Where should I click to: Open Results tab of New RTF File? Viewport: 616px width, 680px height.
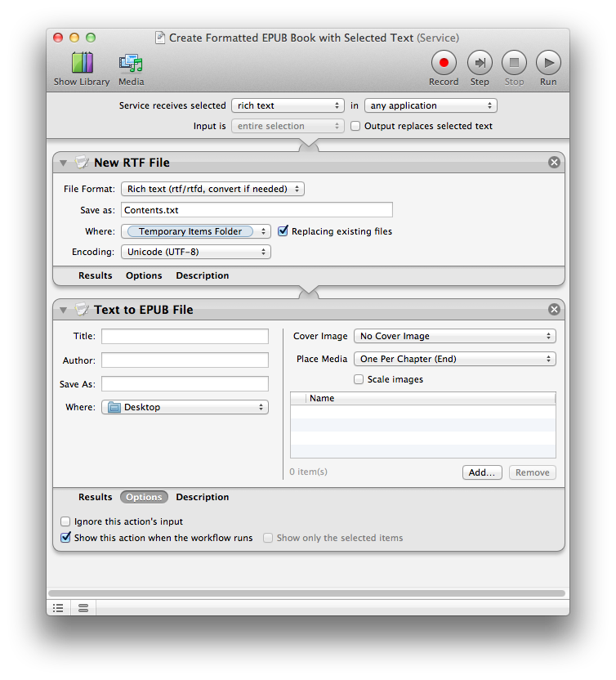click(x=95, y=275)
